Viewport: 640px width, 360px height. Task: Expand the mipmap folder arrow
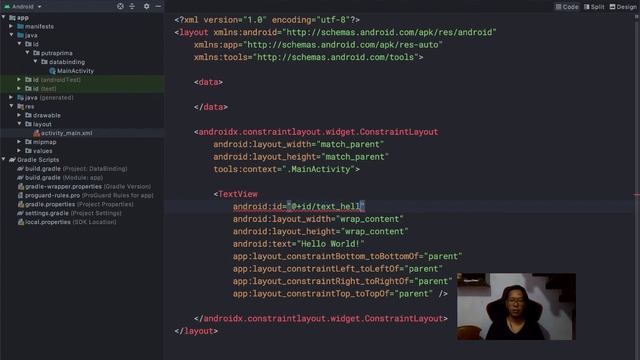(x=19, y=142)
